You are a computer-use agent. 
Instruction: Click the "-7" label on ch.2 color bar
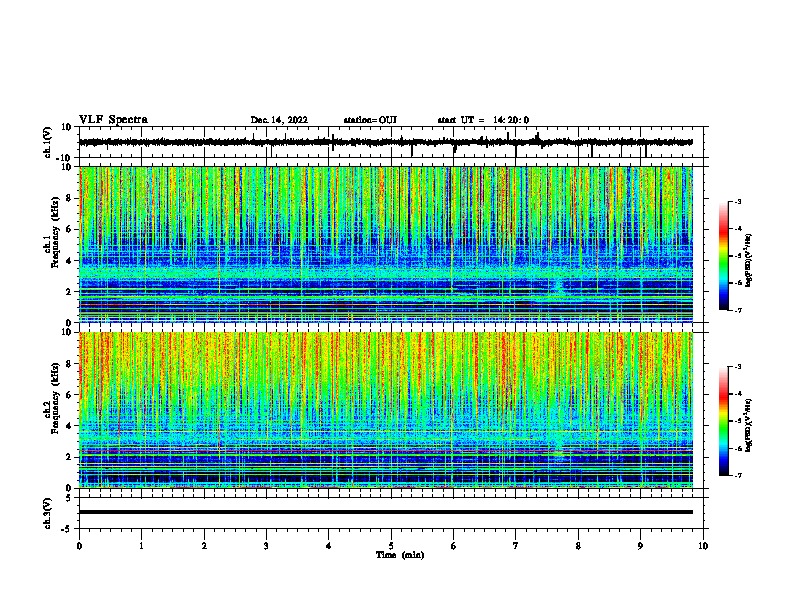[x=737, y=475]
